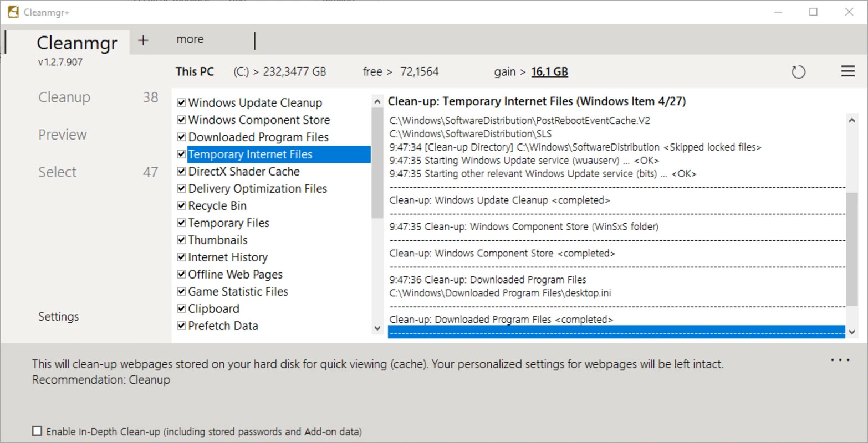868x443 pixels.
Task: Open Preview in the sidebar
Action: (x=63, y=135)
